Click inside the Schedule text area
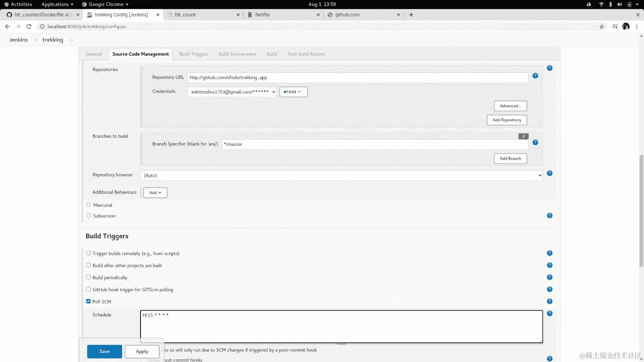 (x=340, y=327)
